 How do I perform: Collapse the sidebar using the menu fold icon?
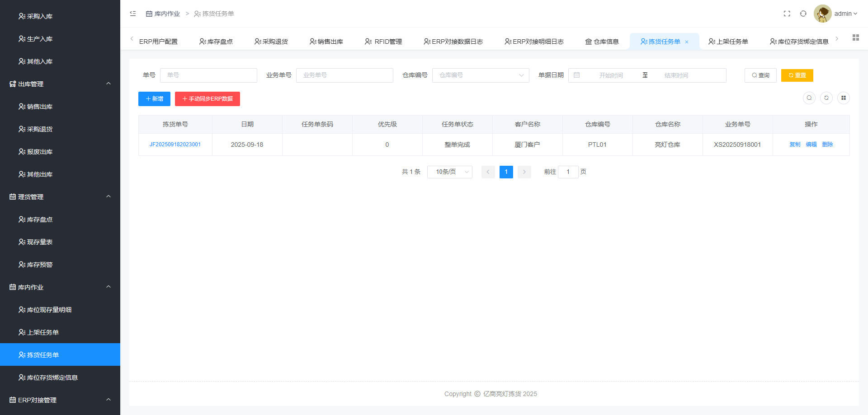(133, 14)
